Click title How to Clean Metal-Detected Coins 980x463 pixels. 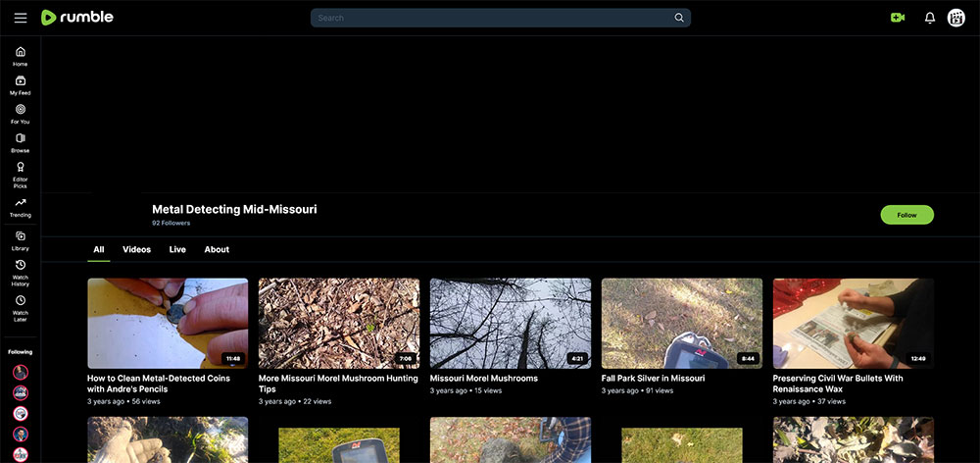coord(159,384)
